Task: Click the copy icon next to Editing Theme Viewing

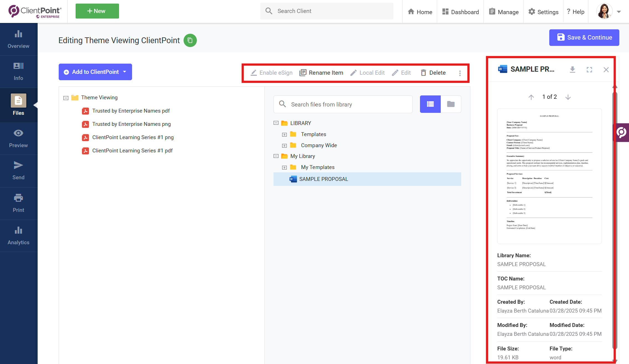Action: [x=190, y=40]
